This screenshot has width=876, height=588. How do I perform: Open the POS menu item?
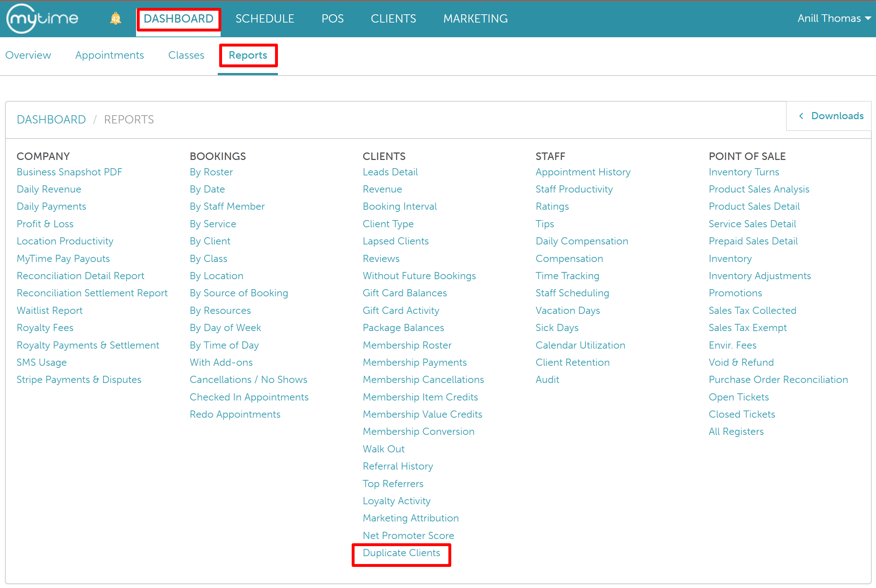(x=332, y=18)
